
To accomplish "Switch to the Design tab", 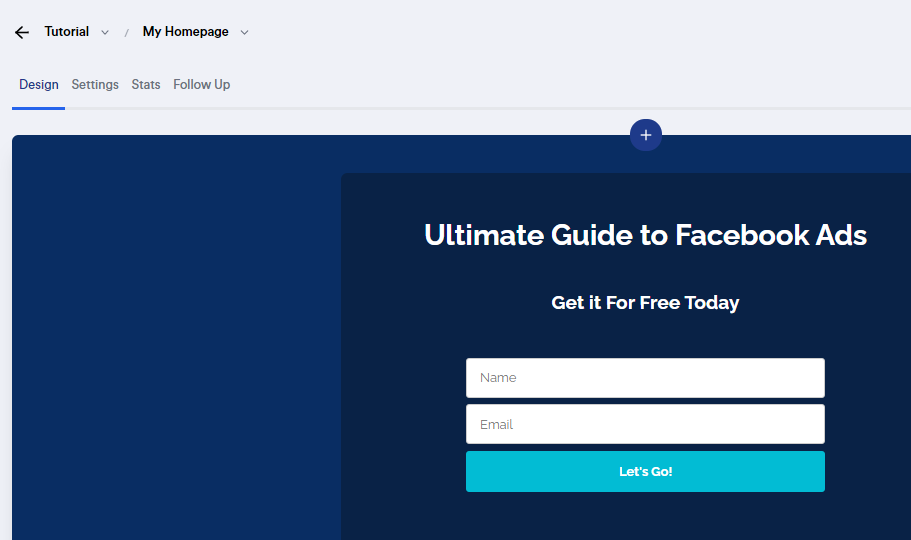I will click(38, 85).
